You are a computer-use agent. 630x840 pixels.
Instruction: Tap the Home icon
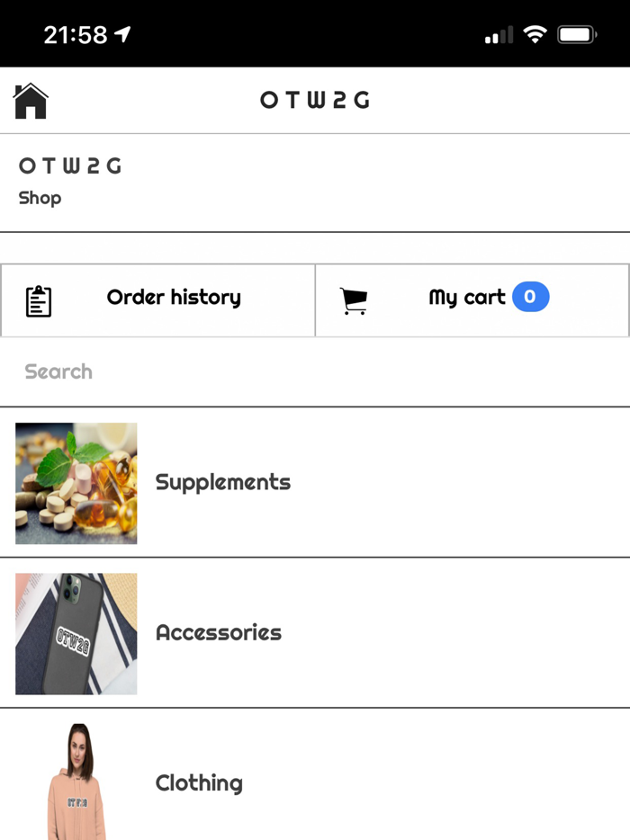31,101
